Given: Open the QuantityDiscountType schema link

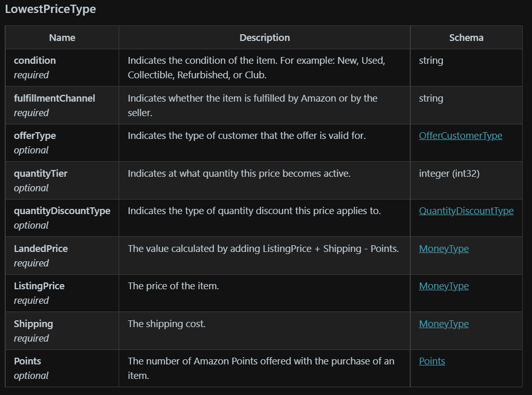Looking at the screenshot, I should (466, 210).
